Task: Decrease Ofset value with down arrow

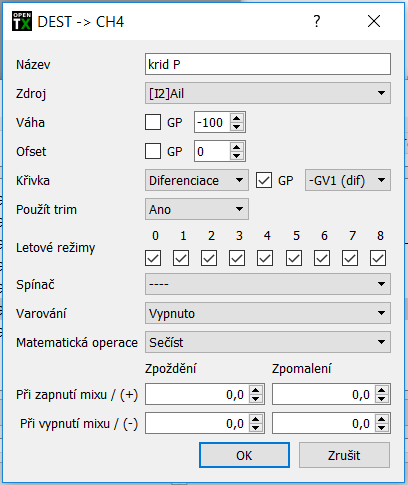Action: (x=237, y=156)
